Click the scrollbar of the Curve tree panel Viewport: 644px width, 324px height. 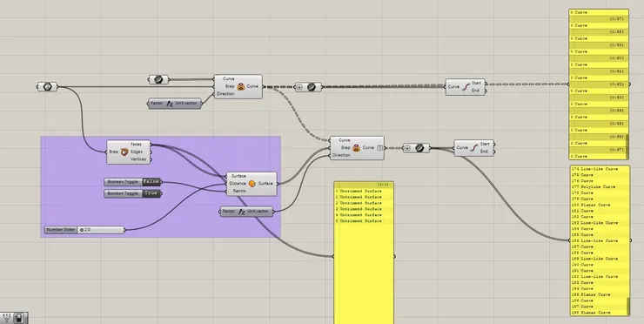point(627,147)
